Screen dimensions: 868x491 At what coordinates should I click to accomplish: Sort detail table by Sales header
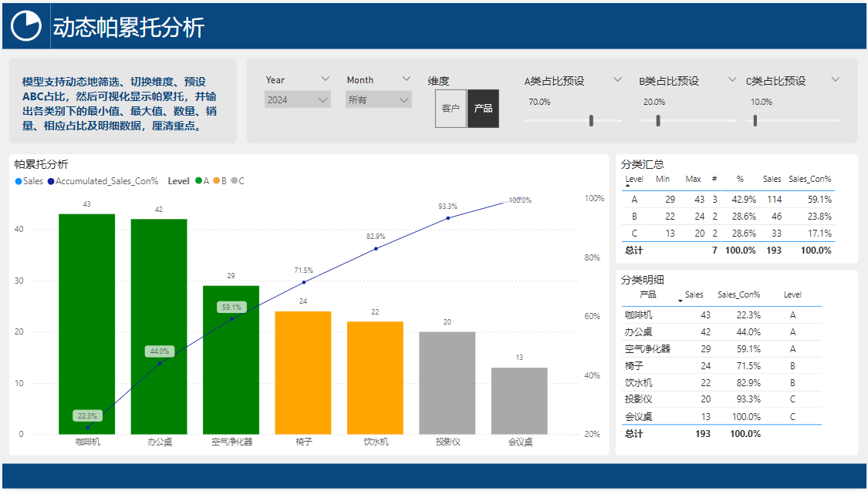click(x=694, y=294)
